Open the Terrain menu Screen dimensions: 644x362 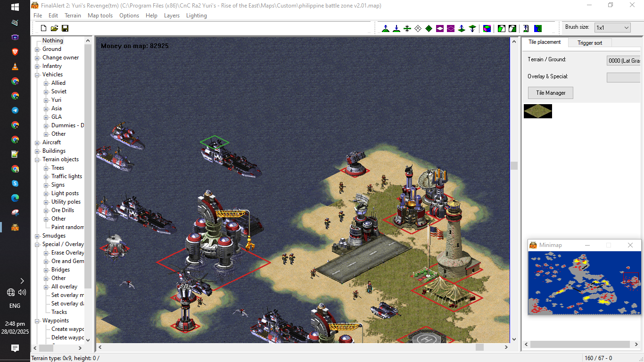tap(73, 16)
